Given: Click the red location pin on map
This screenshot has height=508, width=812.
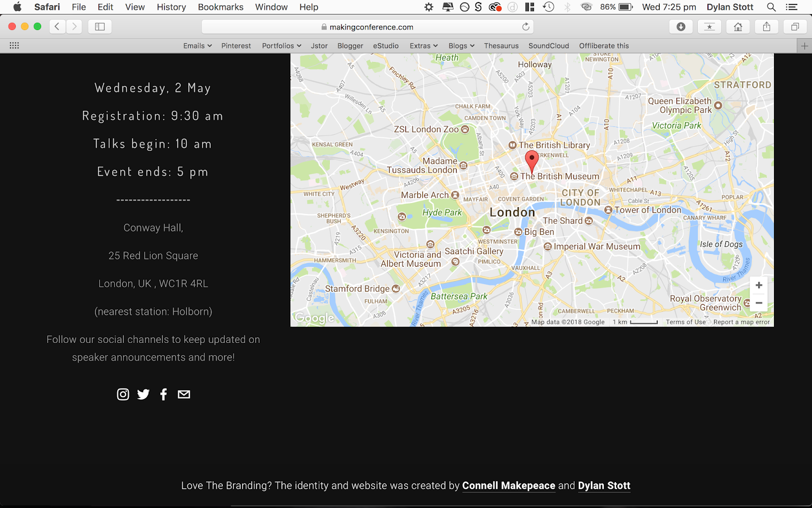Looking at the screenshot, I should click(531, 162).
